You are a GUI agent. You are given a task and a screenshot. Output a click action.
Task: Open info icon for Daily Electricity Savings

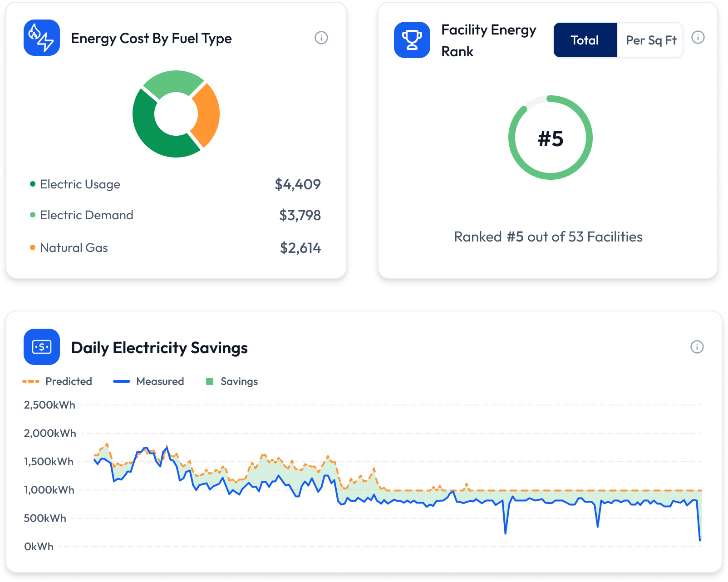[697, 347]
